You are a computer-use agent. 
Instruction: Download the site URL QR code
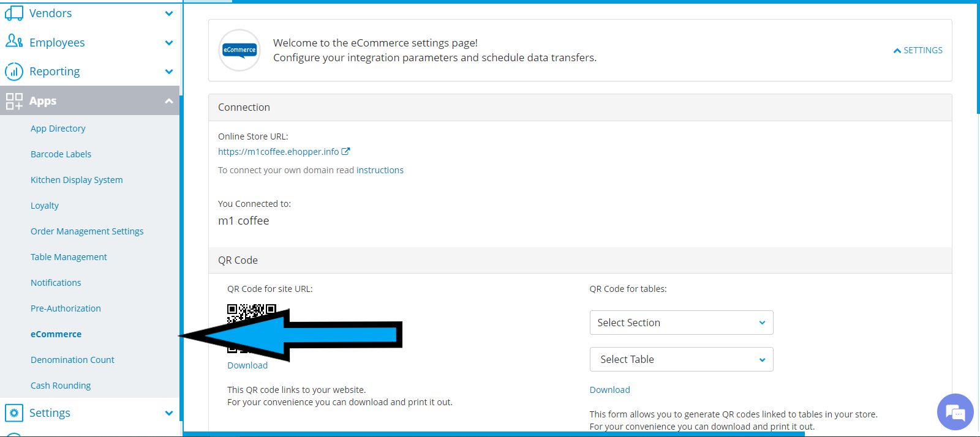click(247, 365)
